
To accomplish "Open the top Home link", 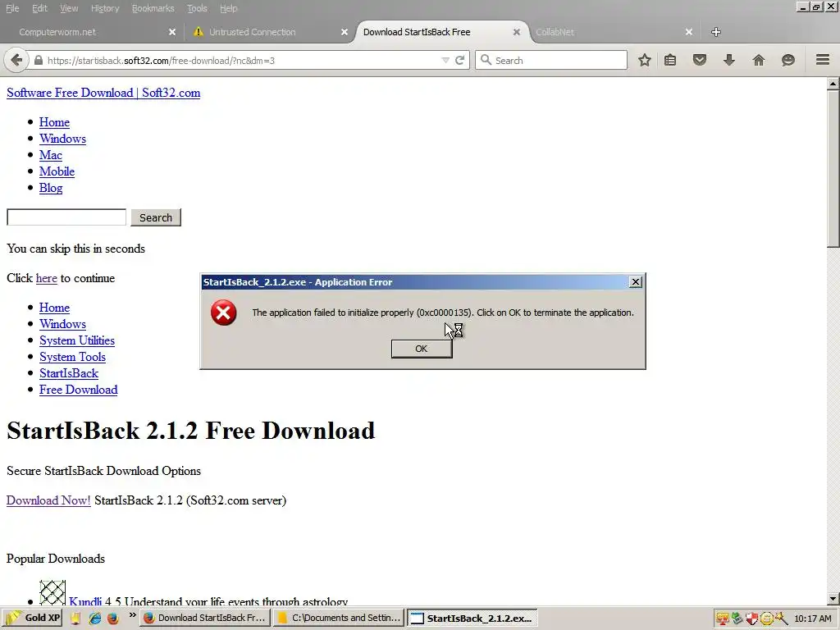I will coord(54,122).
